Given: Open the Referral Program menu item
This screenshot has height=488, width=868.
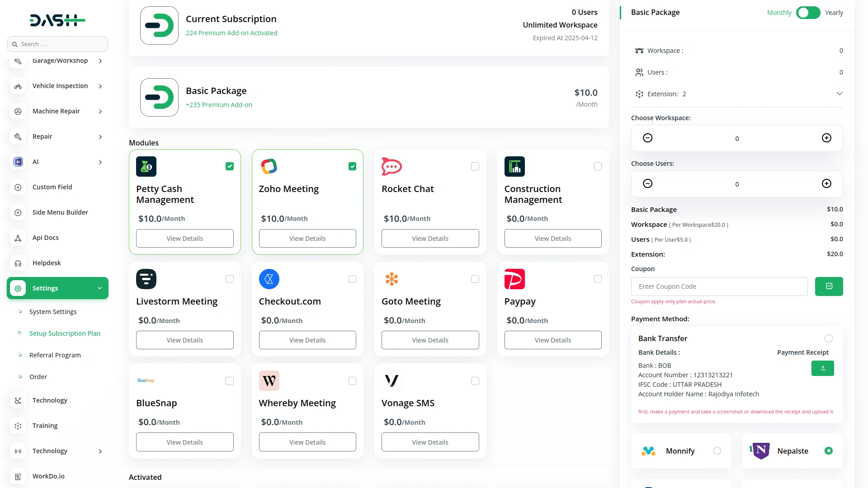Looking at the screenshot, I should tap(55, 355).
